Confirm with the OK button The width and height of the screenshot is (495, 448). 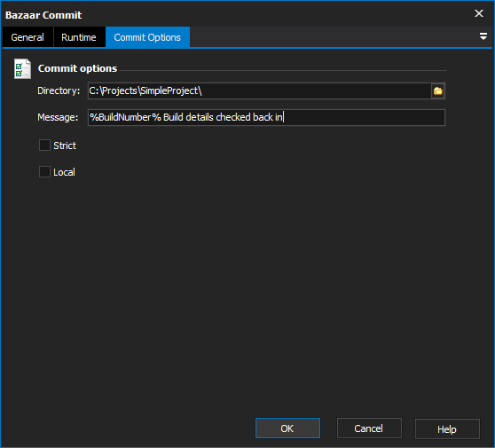(287, 428)
